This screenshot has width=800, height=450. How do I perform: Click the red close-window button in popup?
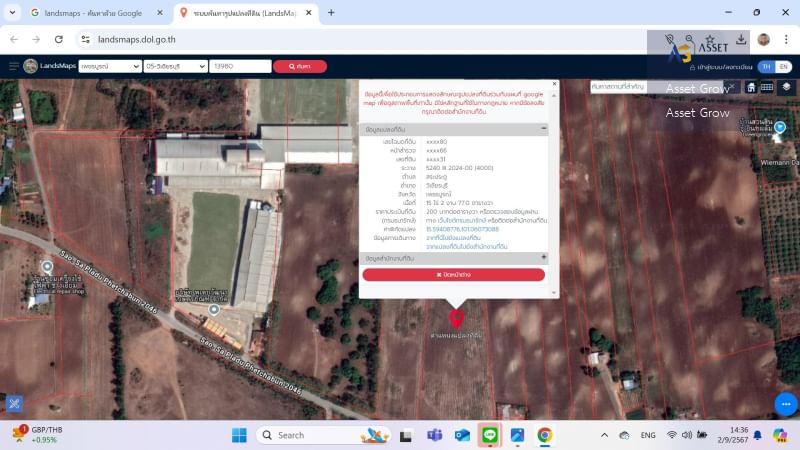click(454, 274)
